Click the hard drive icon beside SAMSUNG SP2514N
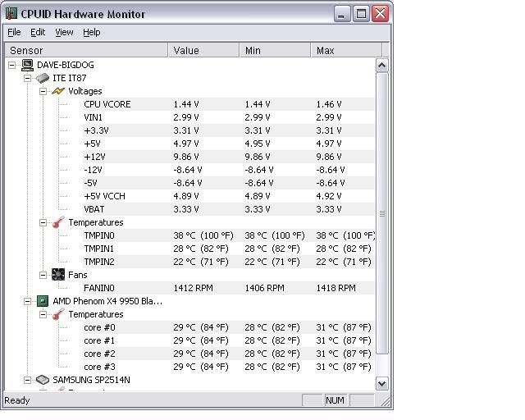This screenshot has height=420, width=525. pyautogui.click(x=43, y=380)
